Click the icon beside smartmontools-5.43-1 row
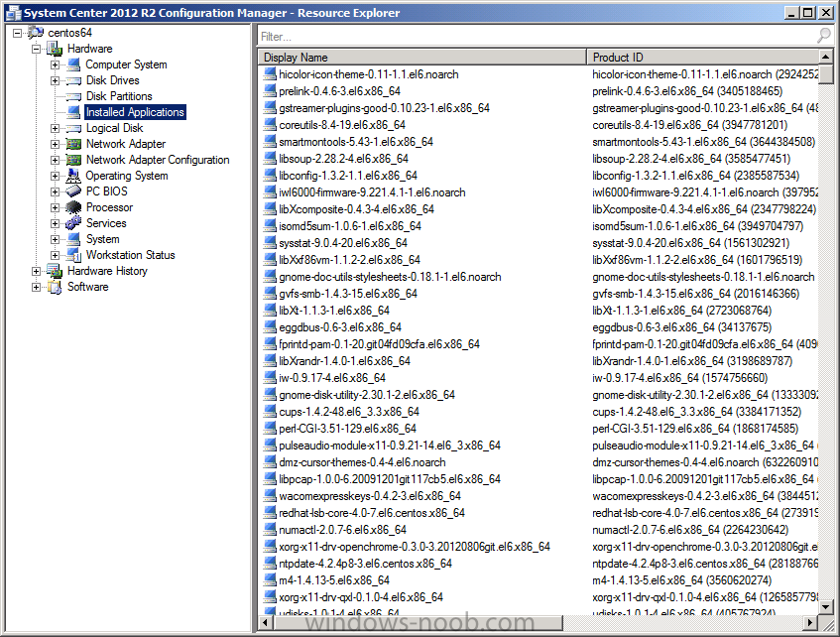 click(x=270, y=142)
